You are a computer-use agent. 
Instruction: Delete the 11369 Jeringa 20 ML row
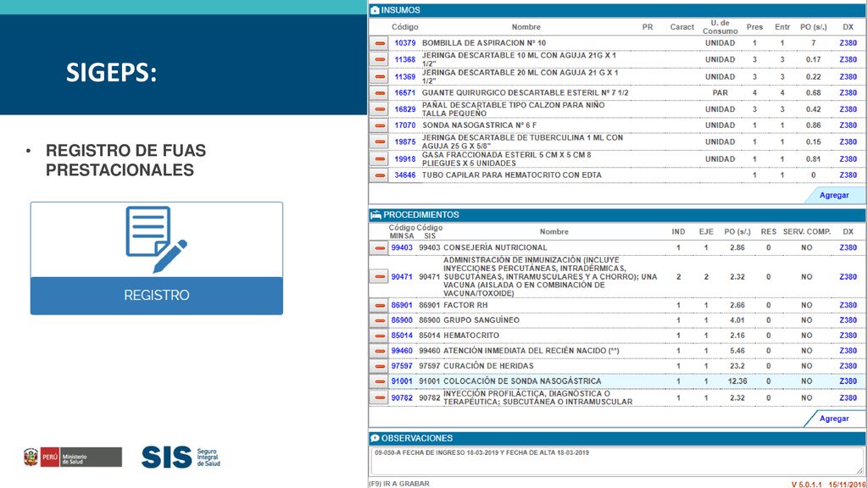click(379, 76)
